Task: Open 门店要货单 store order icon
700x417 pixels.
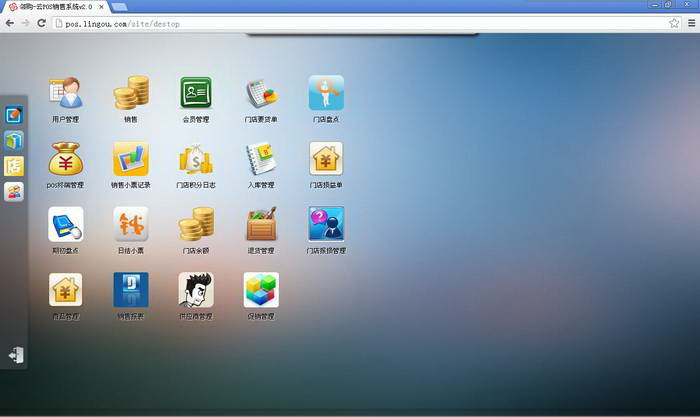Action: pos(261,94)
